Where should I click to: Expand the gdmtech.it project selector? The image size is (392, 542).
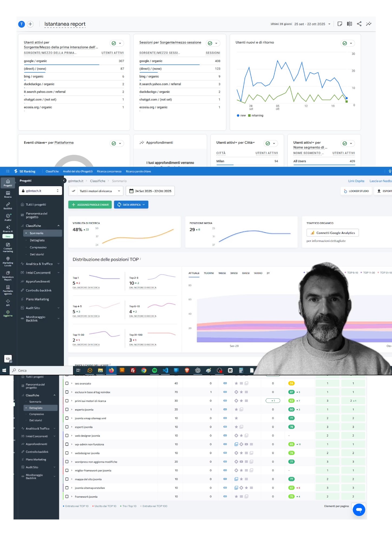pyautogui.click(x=40, y=191)
